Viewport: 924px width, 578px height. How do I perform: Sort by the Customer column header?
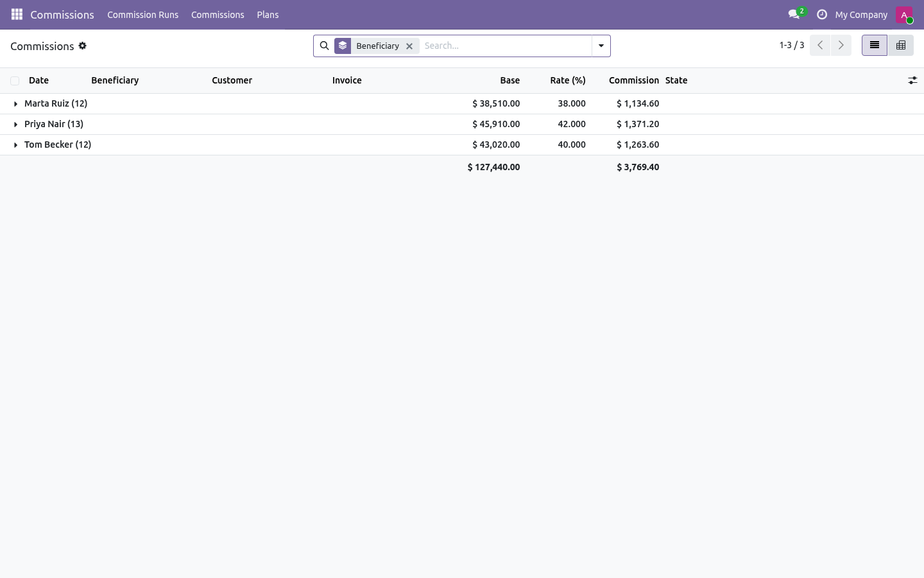232,80
